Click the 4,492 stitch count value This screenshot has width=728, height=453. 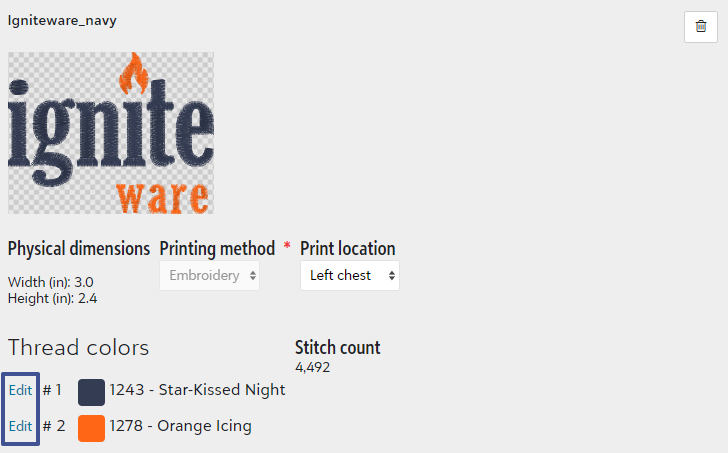pyautogui.click(x=312, y=367)
